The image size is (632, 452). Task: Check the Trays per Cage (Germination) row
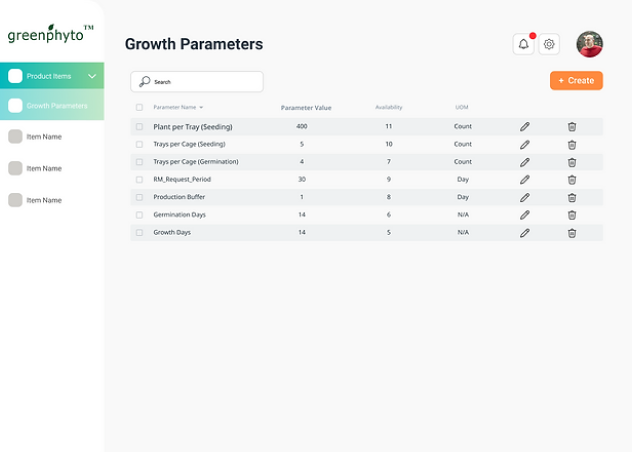click(139, 162)
